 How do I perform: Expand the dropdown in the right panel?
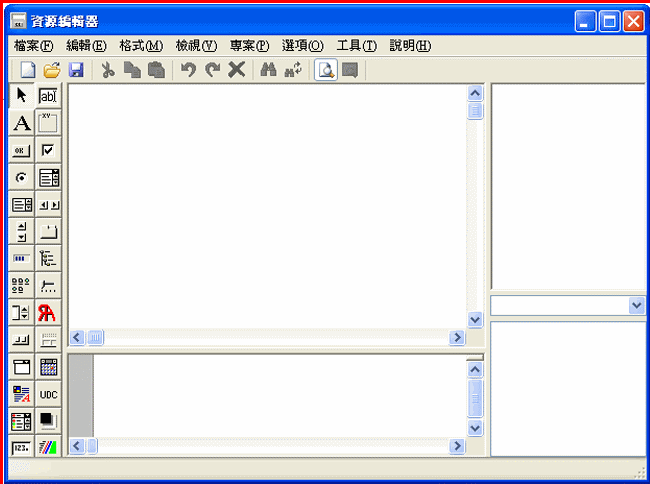(x=637, y=305)
